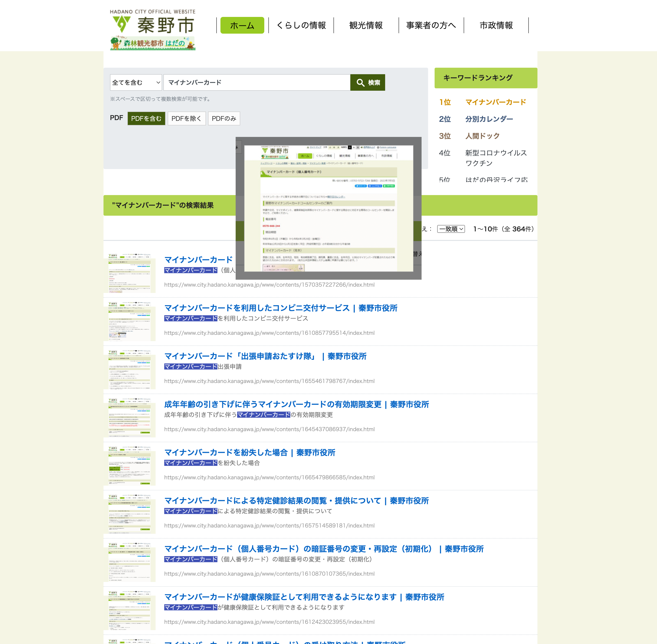The image size is (657, 644).
Task: Click ranking keyword 分別カレンダー
Action: click(x=489, y=119)
